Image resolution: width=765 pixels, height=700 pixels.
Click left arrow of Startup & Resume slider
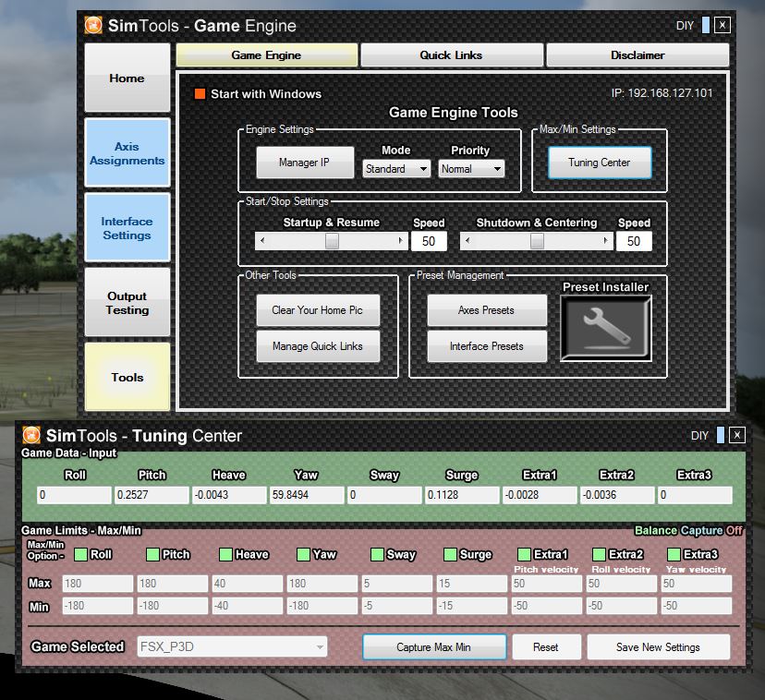pos(262,240)
